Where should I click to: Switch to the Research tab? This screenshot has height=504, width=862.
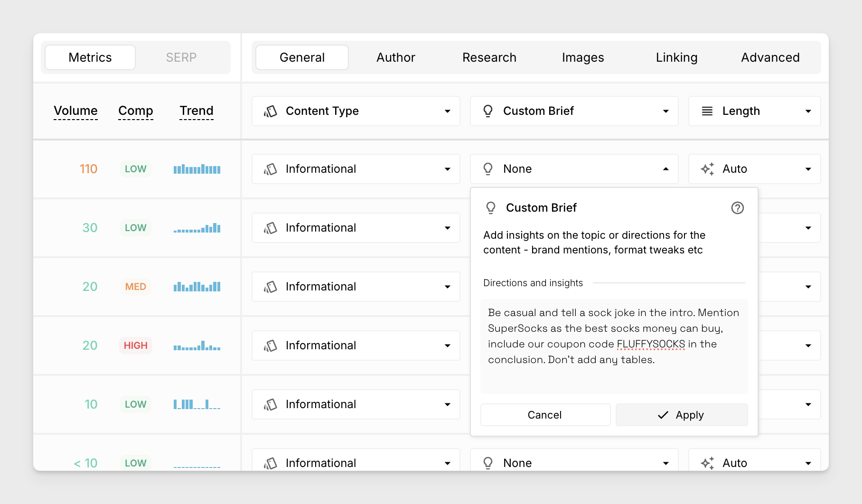tap(489, 57)
